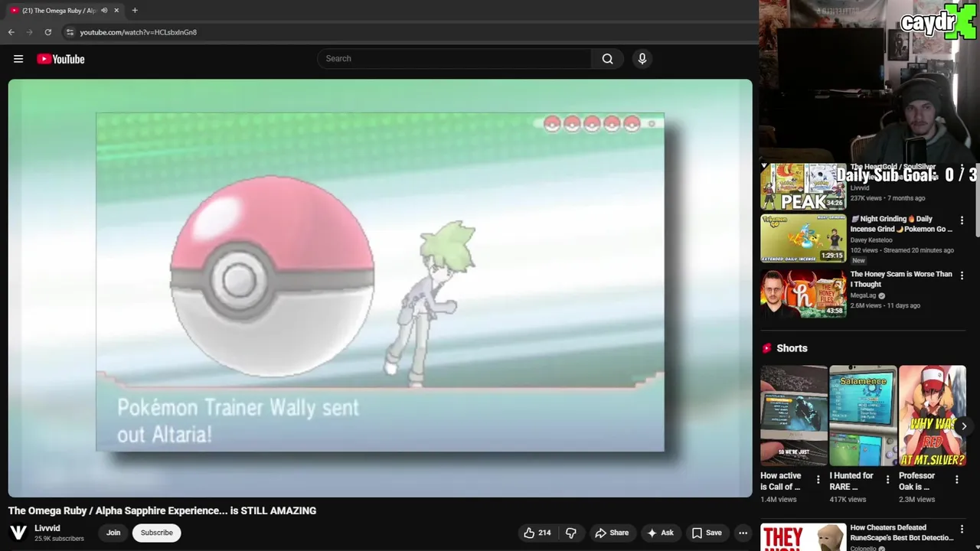Screen dimensions: 980x551
Task: Open The Honey Scam video thumbnail
Action: [803, 293]
